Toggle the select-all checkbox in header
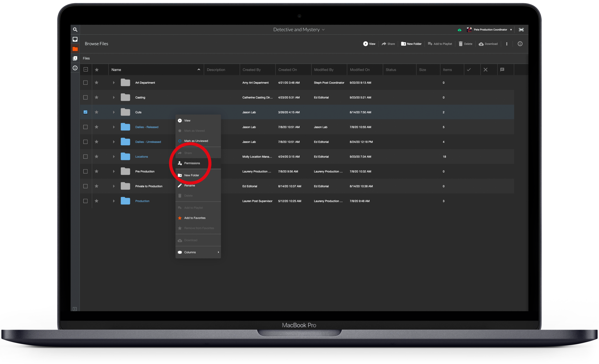 tap(86, 69)
